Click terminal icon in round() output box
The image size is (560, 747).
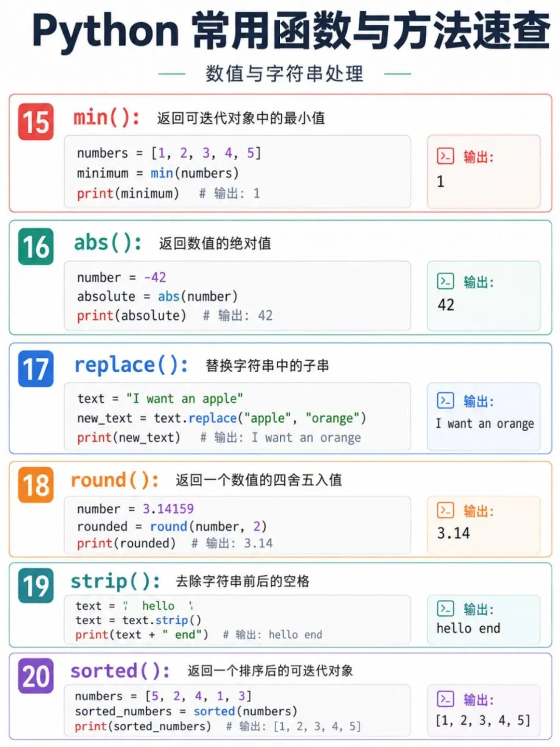coord(445,511)
